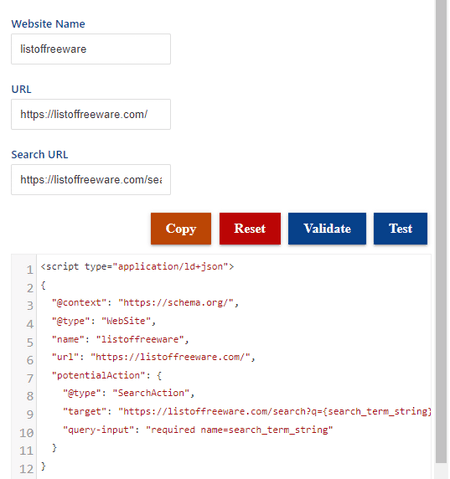Select the "name": "listoffreeware" code line

pos(120,339)
